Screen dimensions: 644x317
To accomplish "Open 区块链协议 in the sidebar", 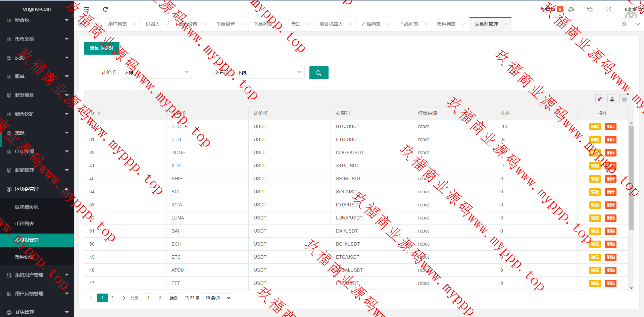I will 27,207.
